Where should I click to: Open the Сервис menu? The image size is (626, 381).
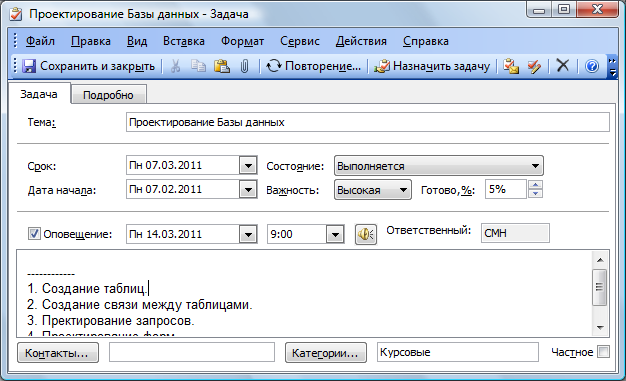(300, 41)
